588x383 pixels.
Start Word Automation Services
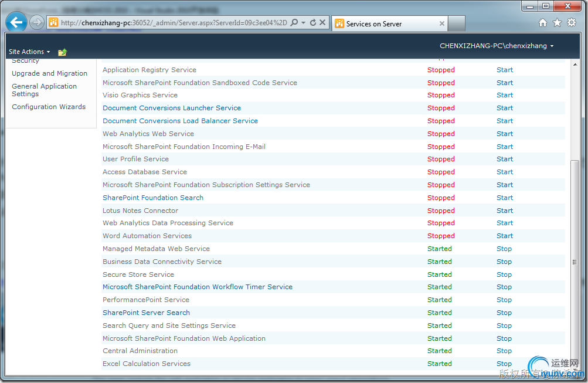[505, 236]
